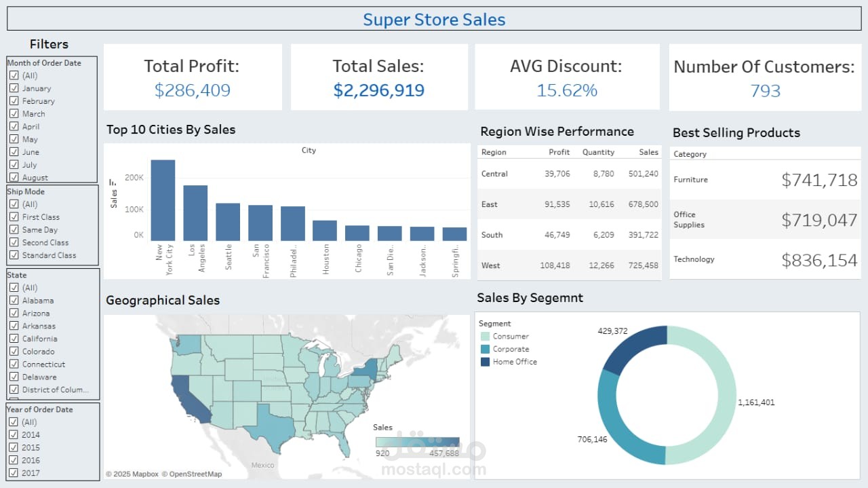This screenshot has height=488, width=868.
Task: Uncheck the January month filter
Action: (15, 88)
